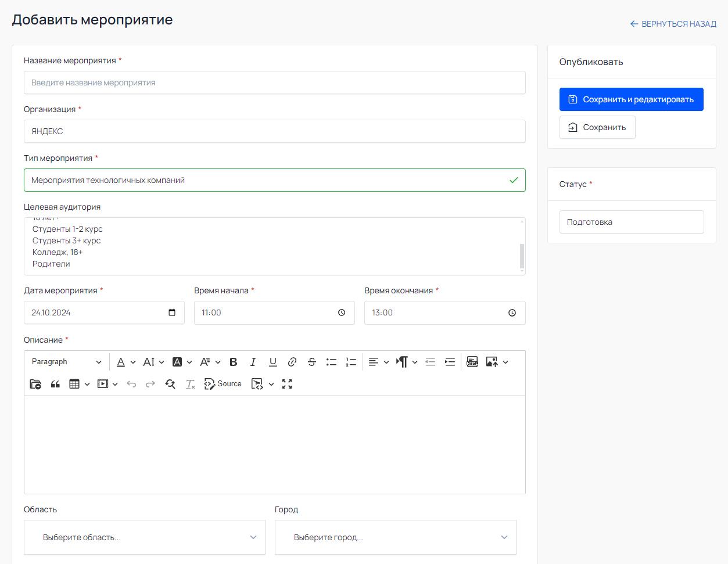
Task: Open the font size tool
Action: (149, 362)
